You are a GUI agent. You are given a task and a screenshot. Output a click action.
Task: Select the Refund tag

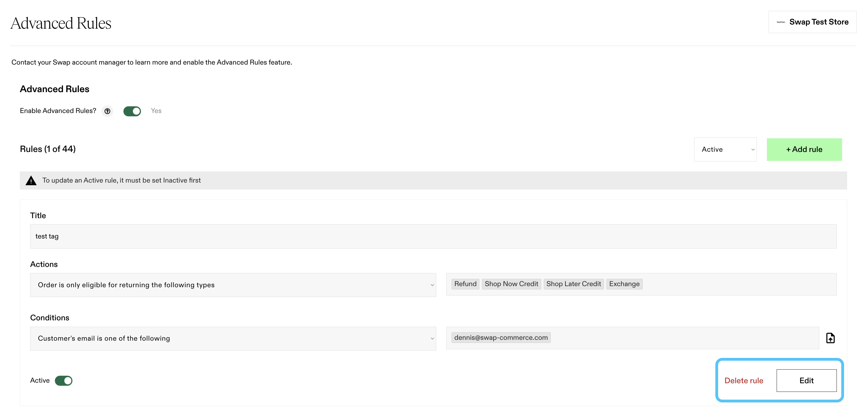pos(465,284)
